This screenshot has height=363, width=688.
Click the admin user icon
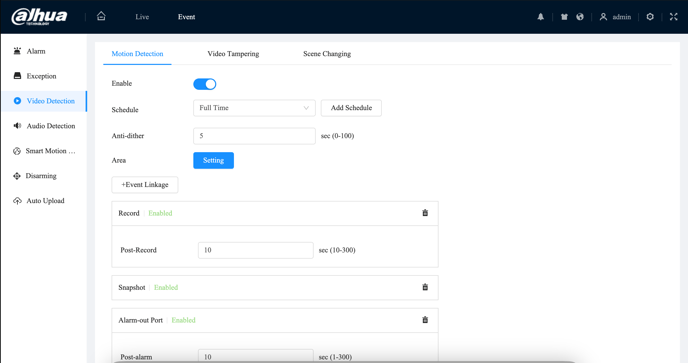tap(603, 17)
